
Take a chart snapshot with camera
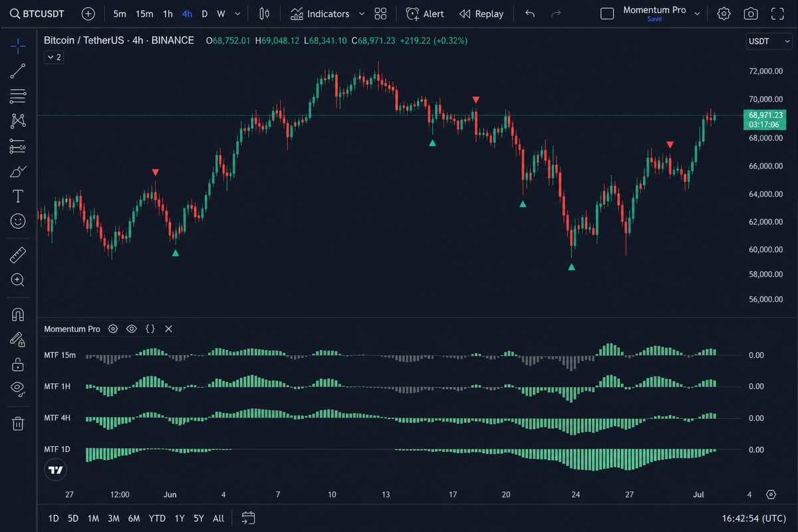[751, 13]
